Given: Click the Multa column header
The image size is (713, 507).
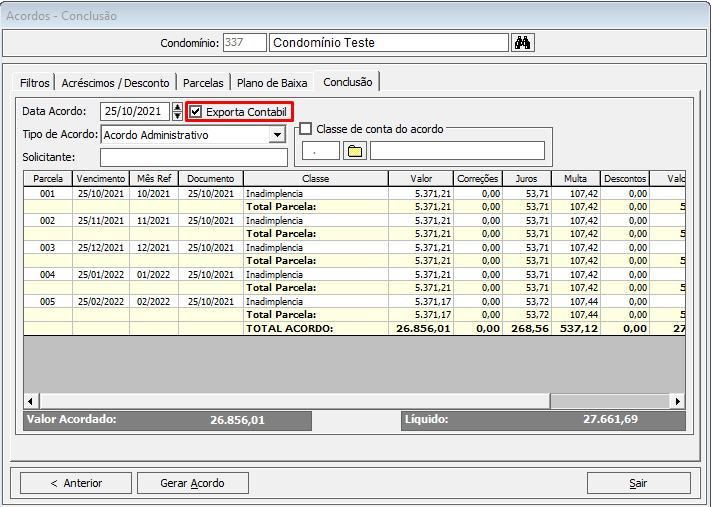Looking at the screenshot, I should 576,179.
